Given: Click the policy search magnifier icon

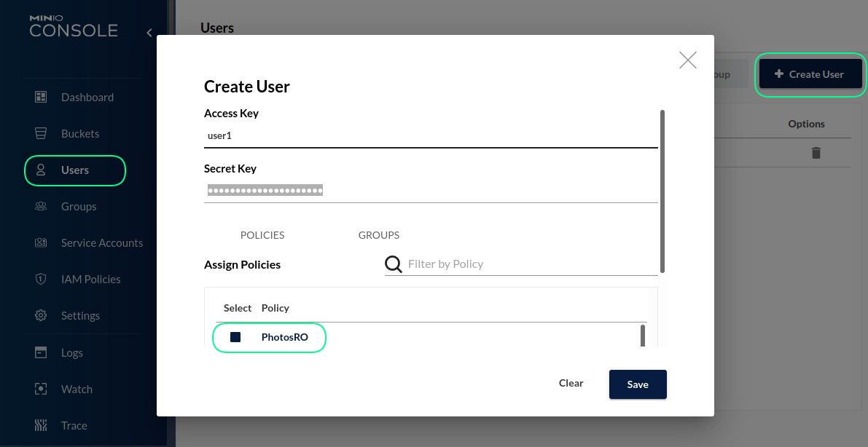Looking at the screenshot, I should pyautogui.click(x=393, y=264).
